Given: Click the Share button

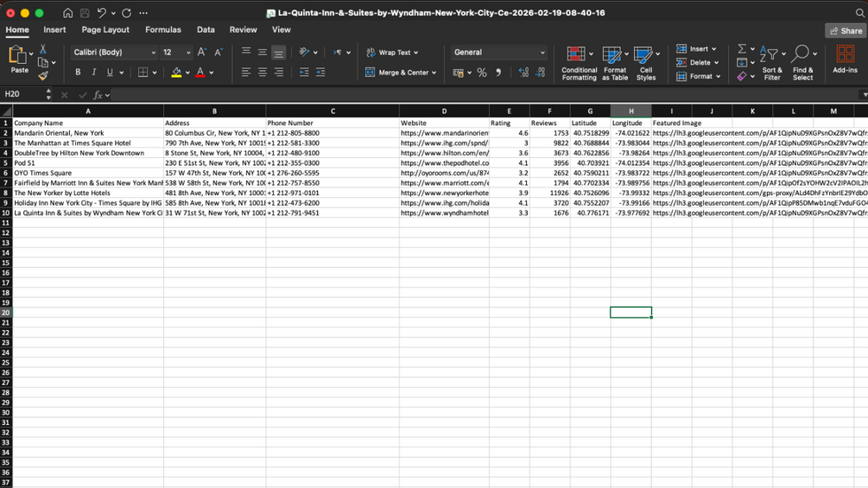Looking at the screenshot, I should pyautogui.click(x=846, y=30).
